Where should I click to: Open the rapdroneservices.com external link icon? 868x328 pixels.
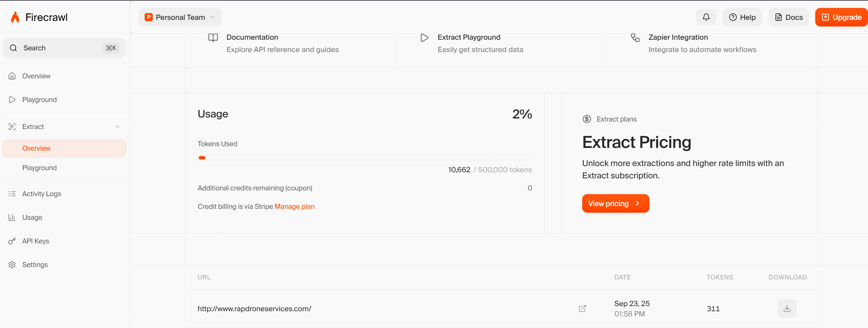(582, 308)
